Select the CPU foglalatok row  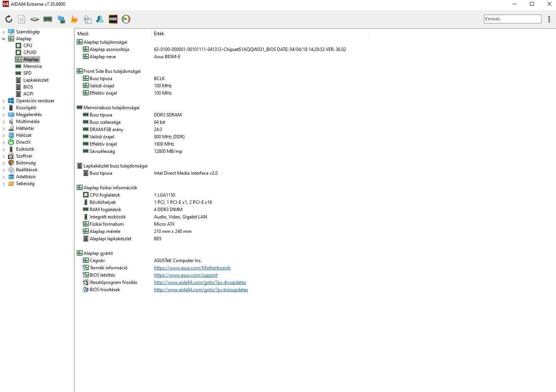(x=221, y=195)
